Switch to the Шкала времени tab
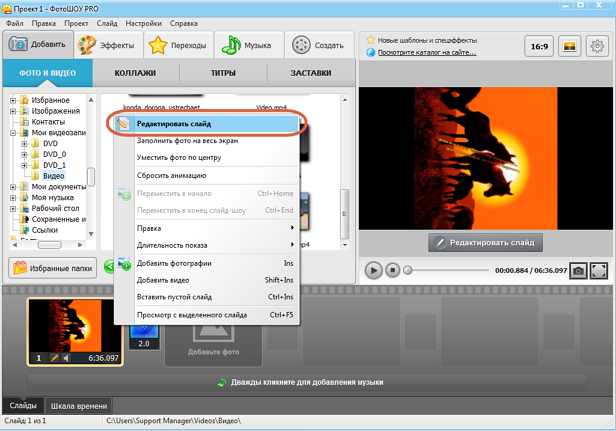 79,406
